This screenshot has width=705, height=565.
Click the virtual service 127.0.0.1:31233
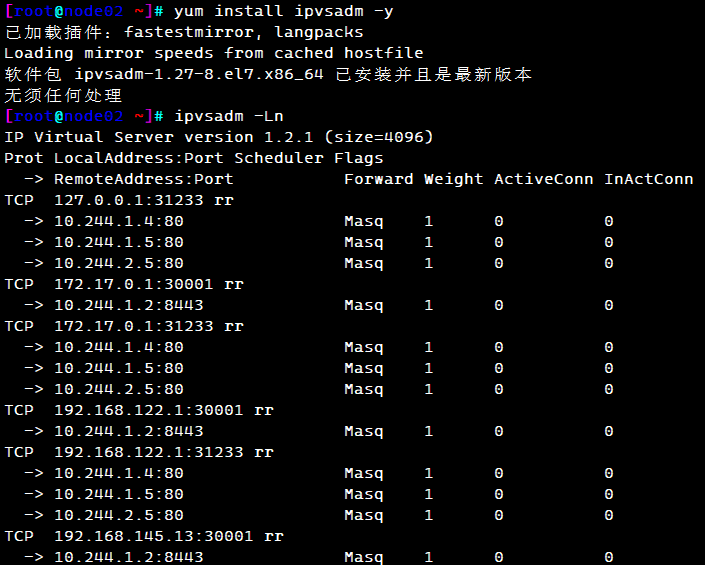click(129, 200)
